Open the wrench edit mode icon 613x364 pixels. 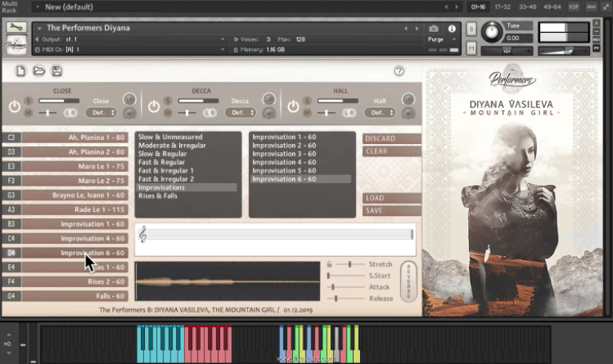(x=16, y=27)
